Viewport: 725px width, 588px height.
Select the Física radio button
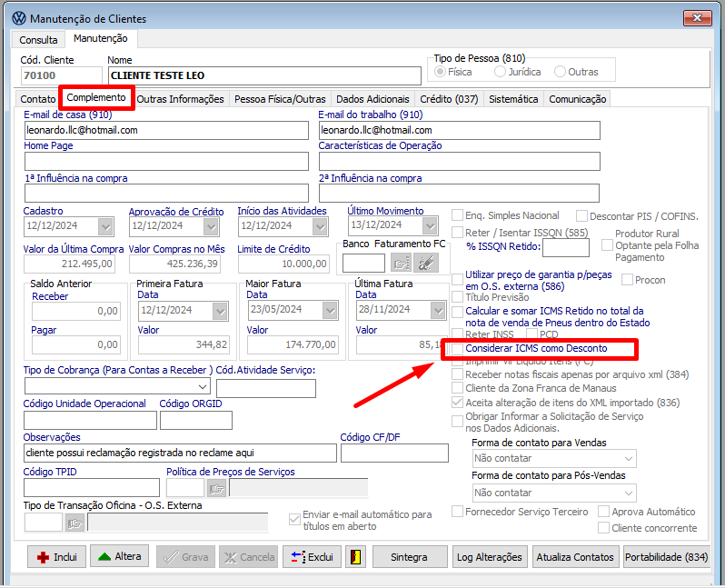(440, 72)
